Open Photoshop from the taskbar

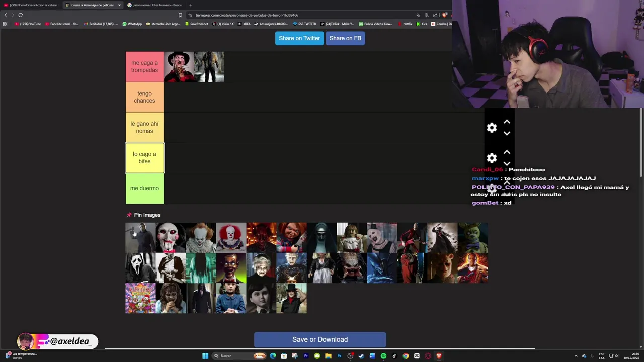click(339, 356)
